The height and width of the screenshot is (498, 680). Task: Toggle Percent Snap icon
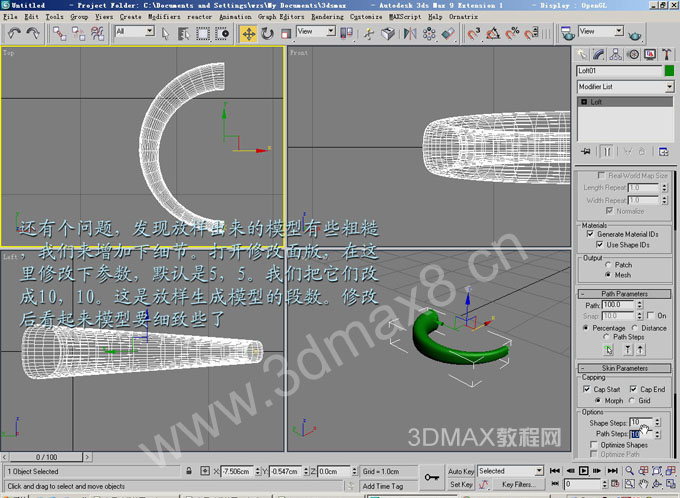coord(512,33)
